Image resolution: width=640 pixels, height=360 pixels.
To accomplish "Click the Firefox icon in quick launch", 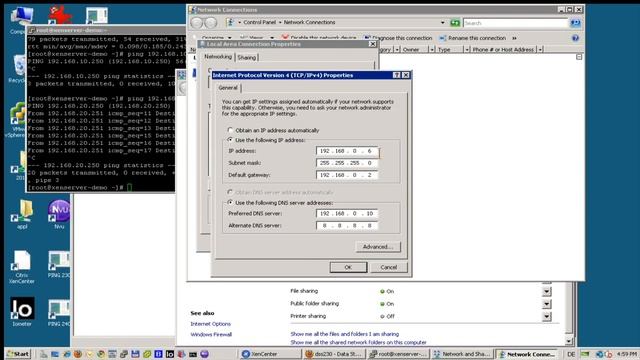I will tap(78, 354).
